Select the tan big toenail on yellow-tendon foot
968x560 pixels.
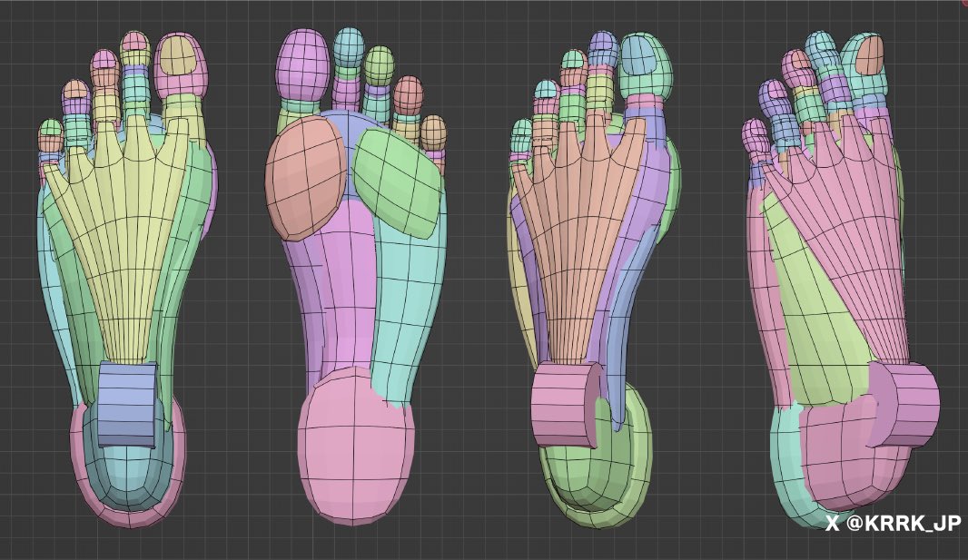(178, 55)
